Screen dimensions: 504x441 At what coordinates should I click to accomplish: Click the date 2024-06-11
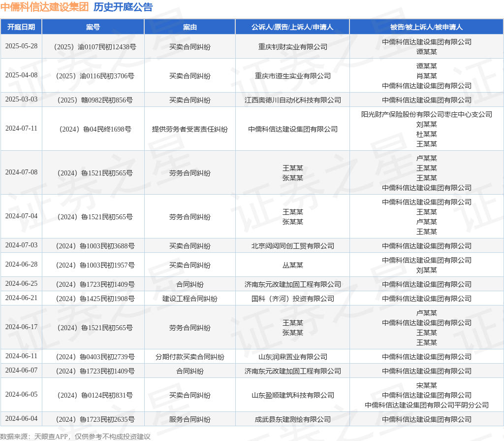pyautogui.click(x=21, y=356)
